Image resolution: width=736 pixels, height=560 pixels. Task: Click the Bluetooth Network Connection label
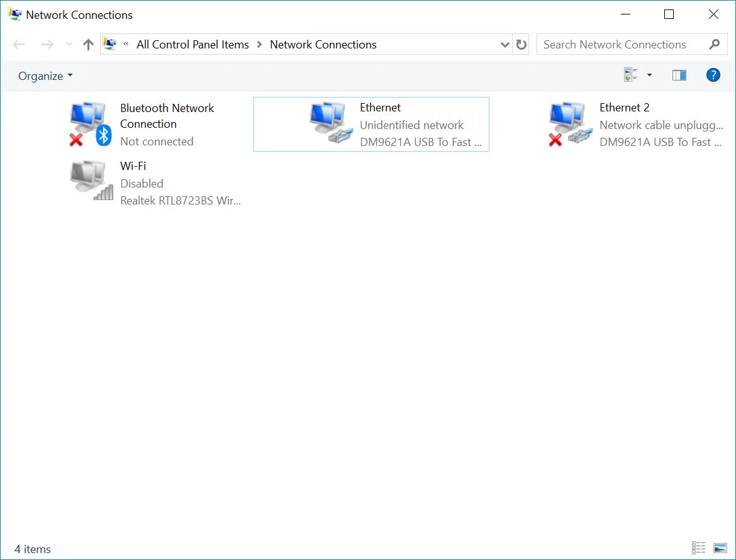pyautogui.click(x=167, y=116)
